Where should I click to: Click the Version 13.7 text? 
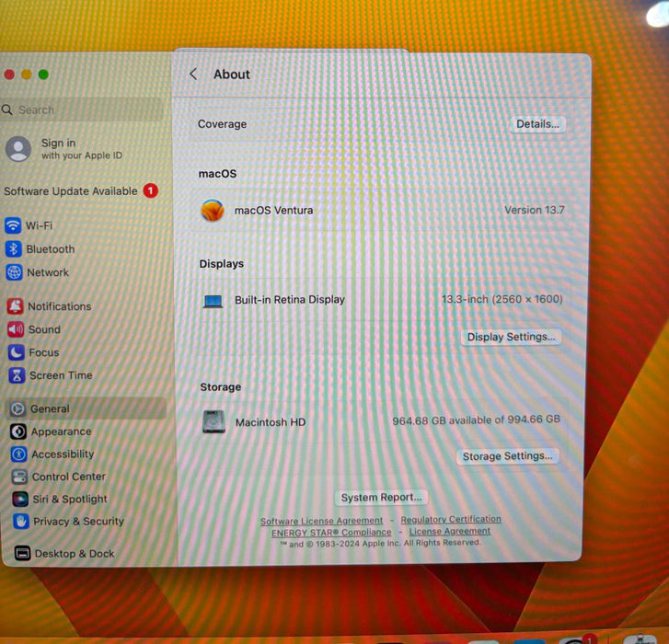tap(534, 210)
